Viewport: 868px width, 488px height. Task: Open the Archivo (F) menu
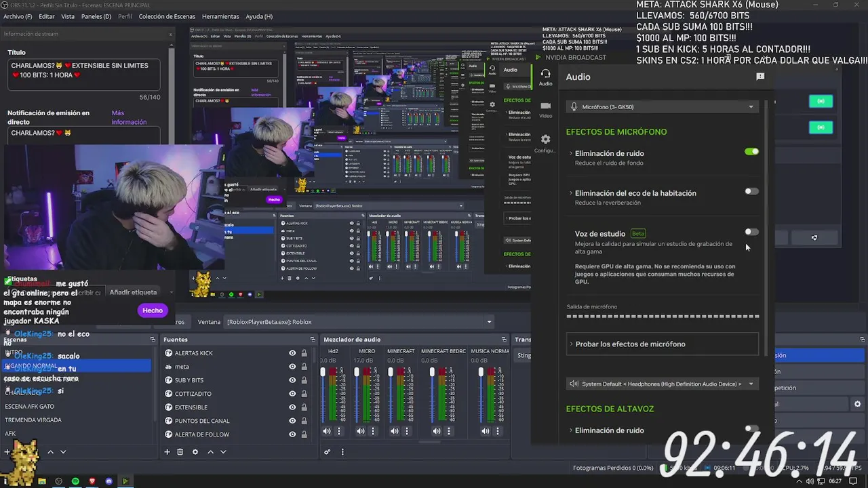coord(18,16)
